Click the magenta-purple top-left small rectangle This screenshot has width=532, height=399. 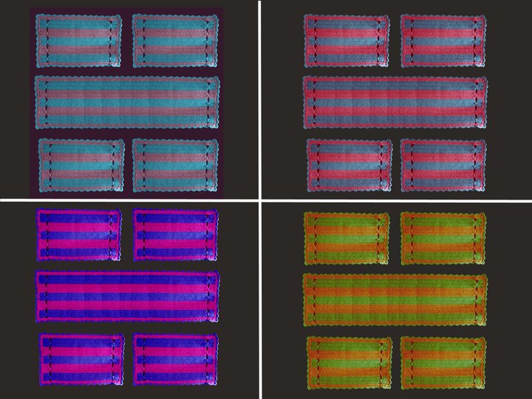(x=78, y=235)
